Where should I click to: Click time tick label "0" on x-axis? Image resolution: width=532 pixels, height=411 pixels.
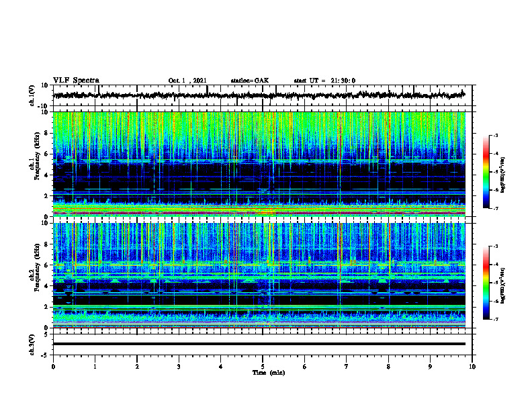click(x=53, y=367)
